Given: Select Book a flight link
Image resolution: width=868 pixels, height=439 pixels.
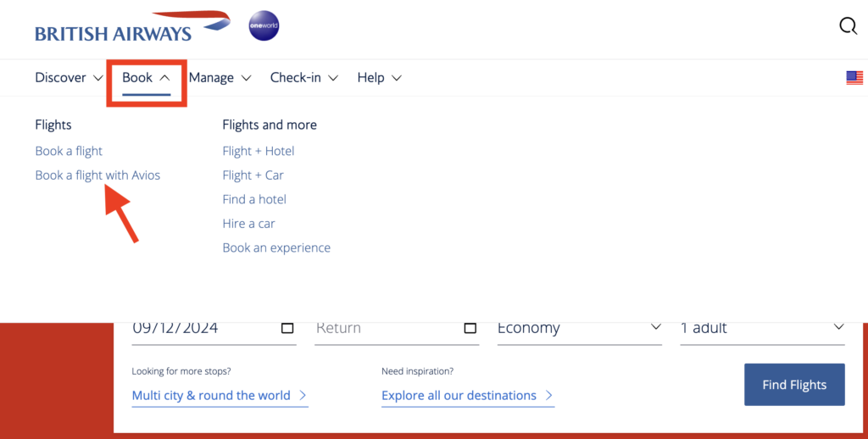Looking at the screenshot, I should click(69, 151).
